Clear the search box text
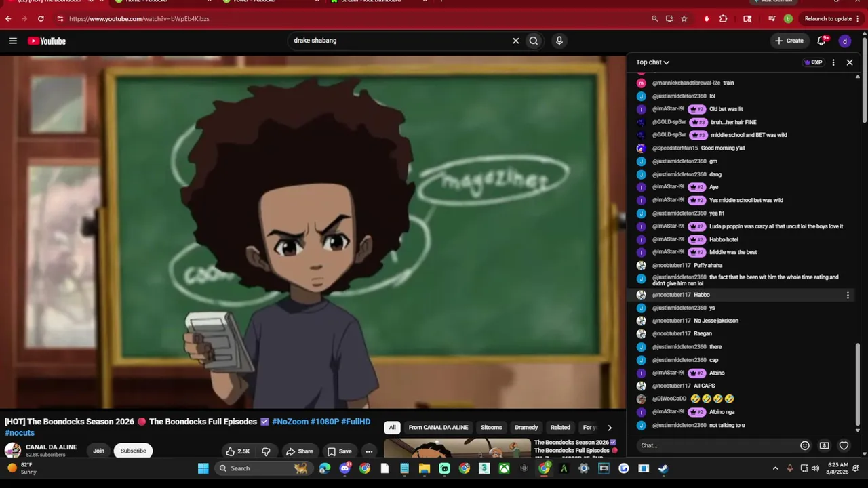Screen dimensions: 868x488 [x=515, y=41]
